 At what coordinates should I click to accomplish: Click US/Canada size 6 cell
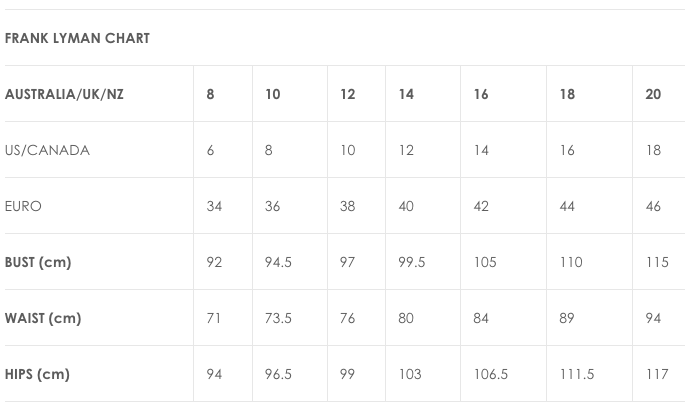click(x=210, y=150)
